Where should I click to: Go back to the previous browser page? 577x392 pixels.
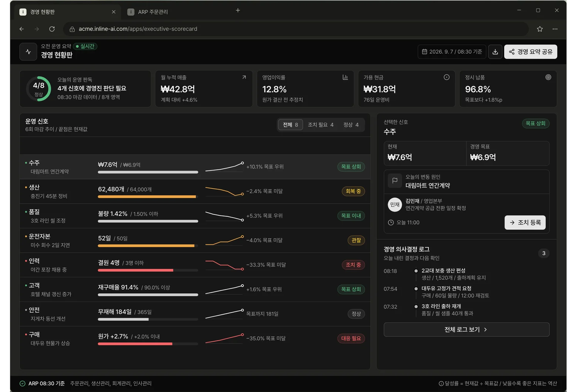click(22, 29)
